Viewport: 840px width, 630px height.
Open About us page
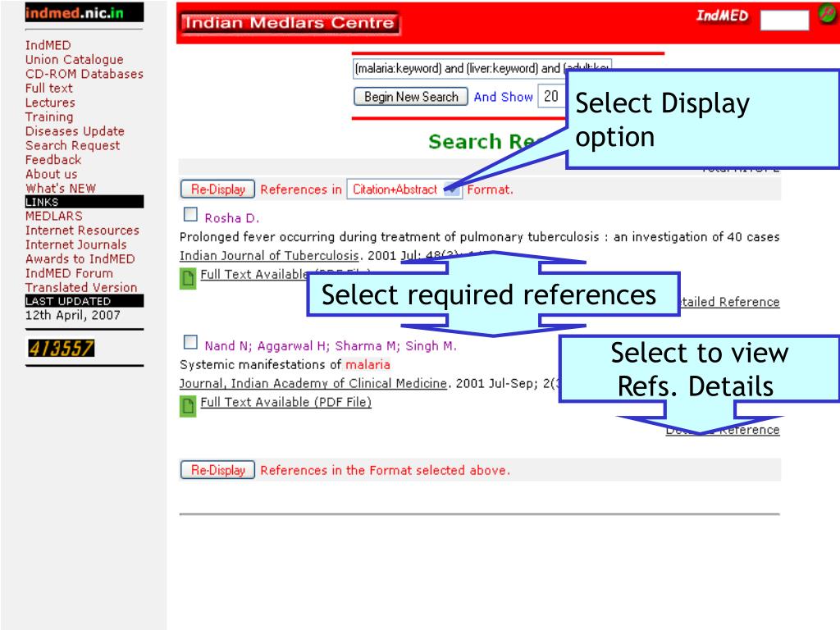(x=52, y=174)
